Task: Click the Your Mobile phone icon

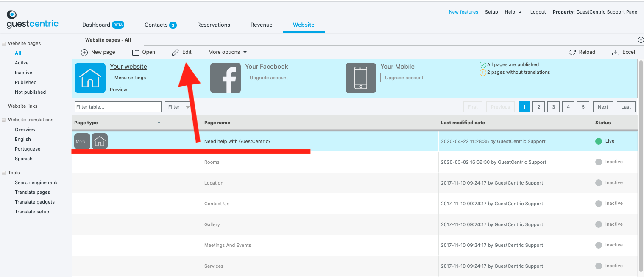Action: [x=361, y=78]
